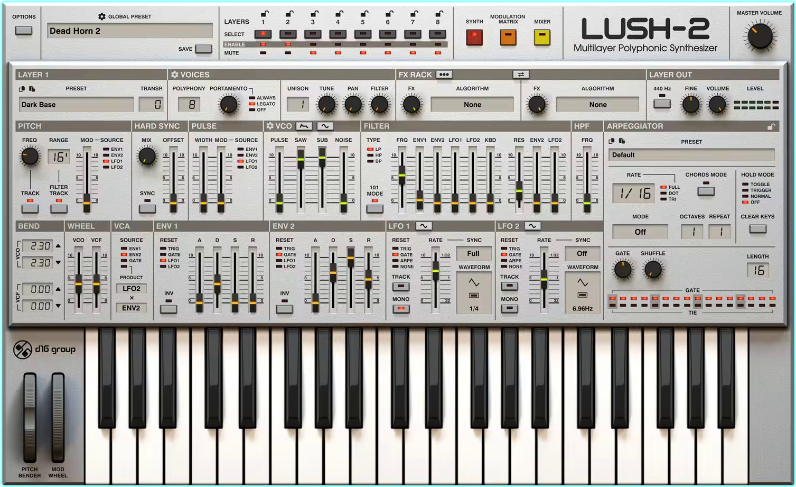Swap FX order with arrows icon
Image resolution: width=796 pixels, height=487 pixels.
tap(520, 75)
